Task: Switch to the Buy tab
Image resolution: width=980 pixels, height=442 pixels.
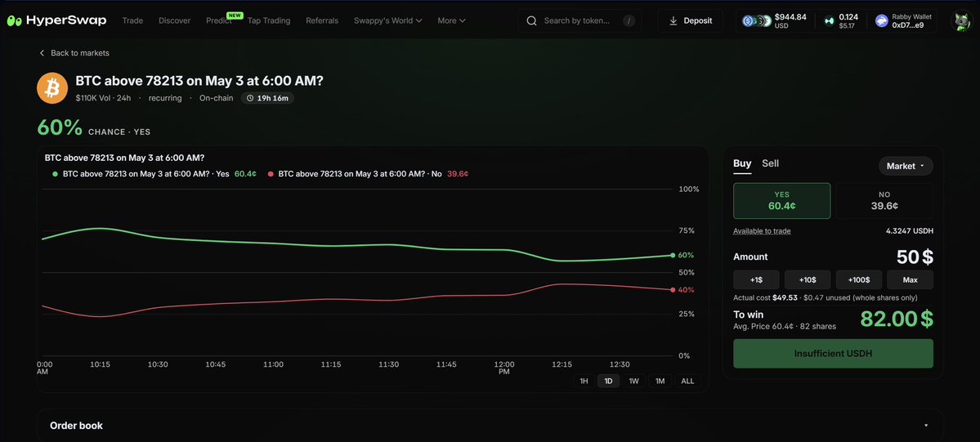Action: pyautogui.click(x=742, y=163)
